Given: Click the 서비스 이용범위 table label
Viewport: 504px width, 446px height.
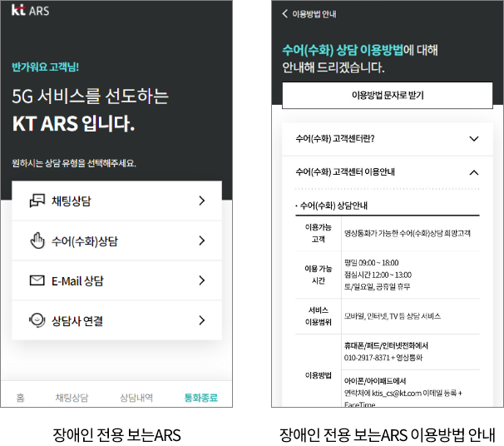Looking at the screenshot, I should point(319,316).
